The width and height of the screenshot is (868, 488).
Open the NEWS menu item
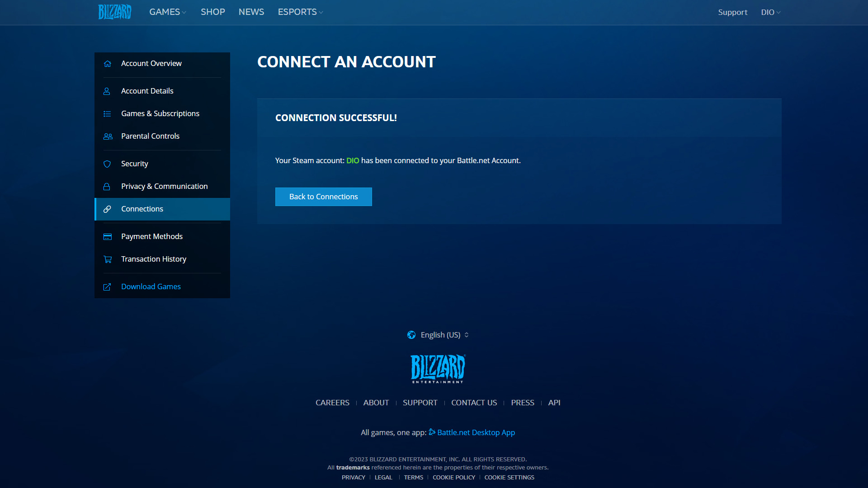pyautogui.click(x=251, y=11)
